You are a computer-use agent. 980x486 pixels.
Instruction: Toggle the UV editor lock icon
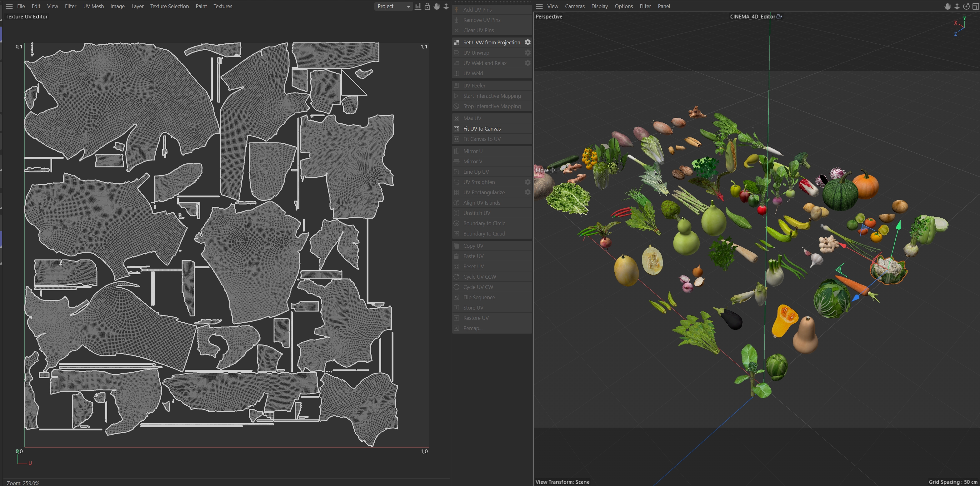(x=427, y=6)
